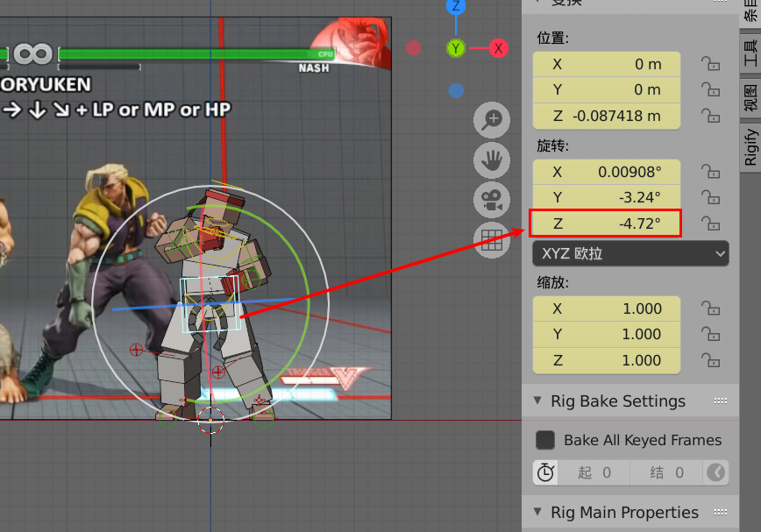The image size is (761, 532).
Task: Switch to the 工具 sidebar tab
Action: 750,53
